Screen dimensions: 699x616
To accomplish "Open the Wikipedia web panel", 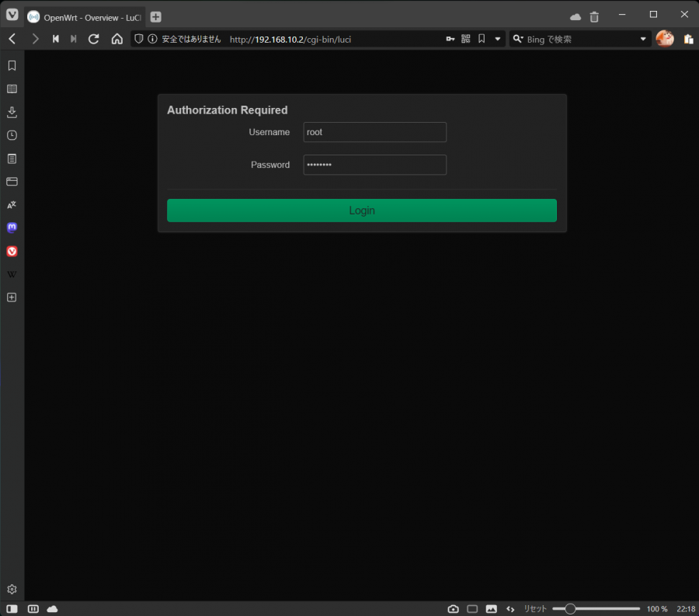I will point(12,274).
